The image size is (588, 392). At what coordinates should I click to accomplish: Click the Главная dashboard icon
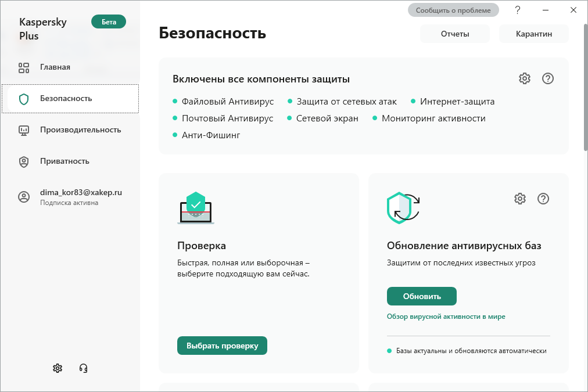pos(24,67)
